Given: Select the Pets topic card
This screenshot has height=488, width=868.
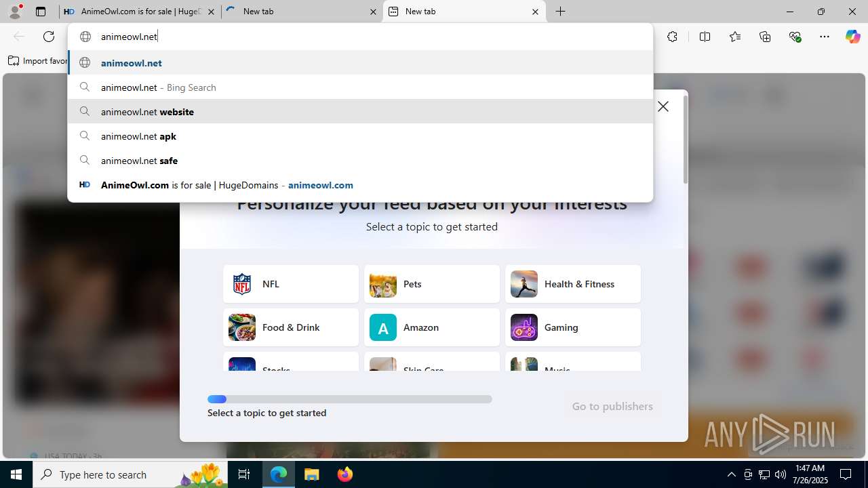Looking at the screenshot, I should [432, 284].
